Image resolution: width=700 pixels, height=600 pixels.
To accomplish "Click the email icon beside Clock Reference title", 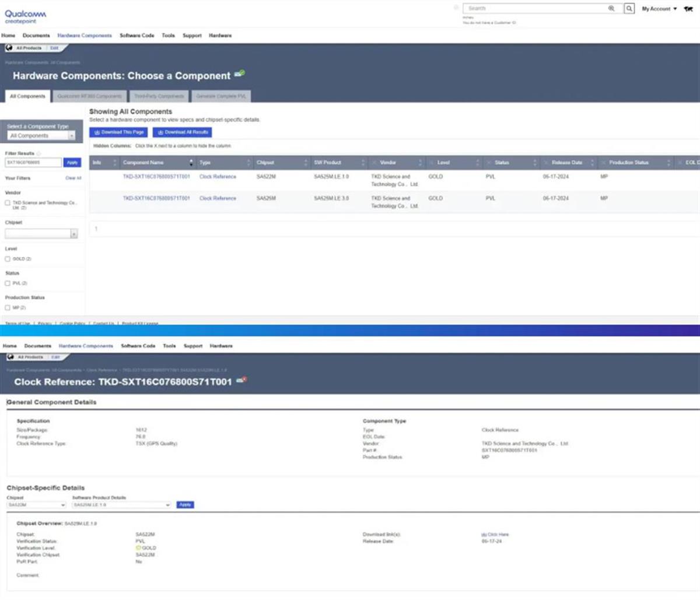I will tap(241, 380).
